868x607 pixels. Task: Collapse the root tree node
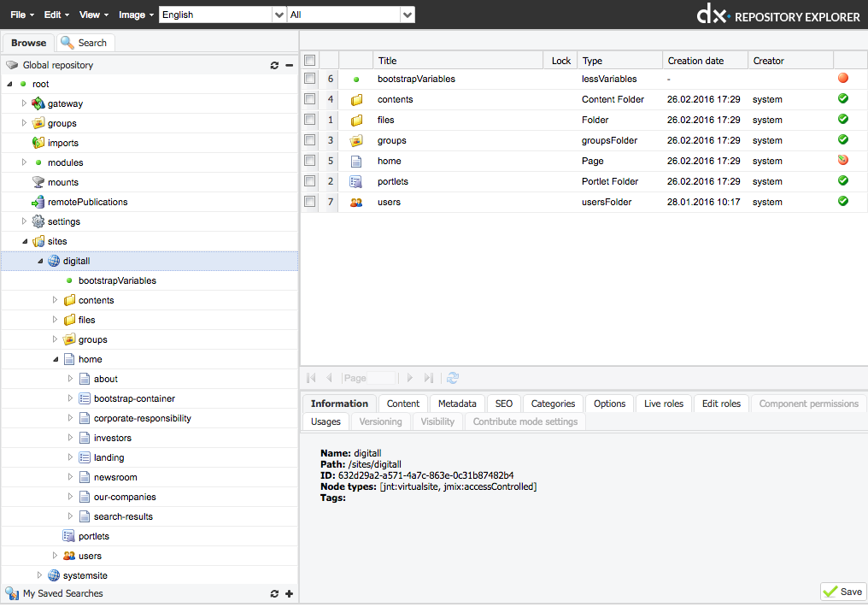(x=9, y=84)
